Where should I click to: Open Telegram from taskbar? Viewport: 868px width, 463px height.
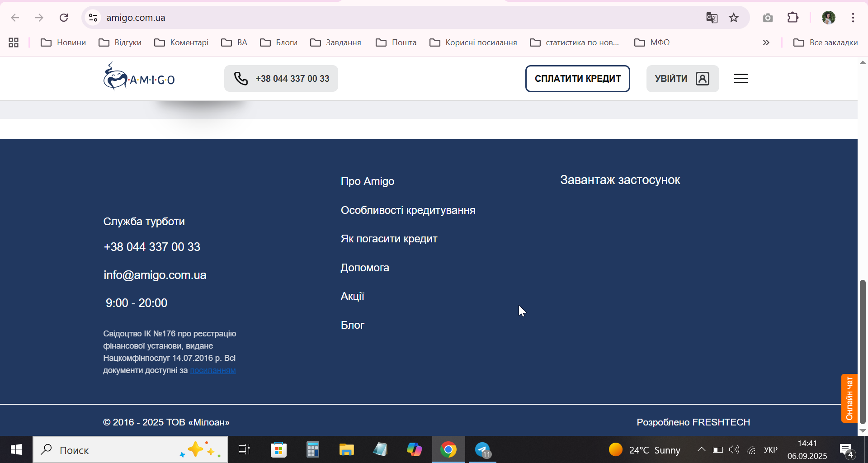[483, 449]
